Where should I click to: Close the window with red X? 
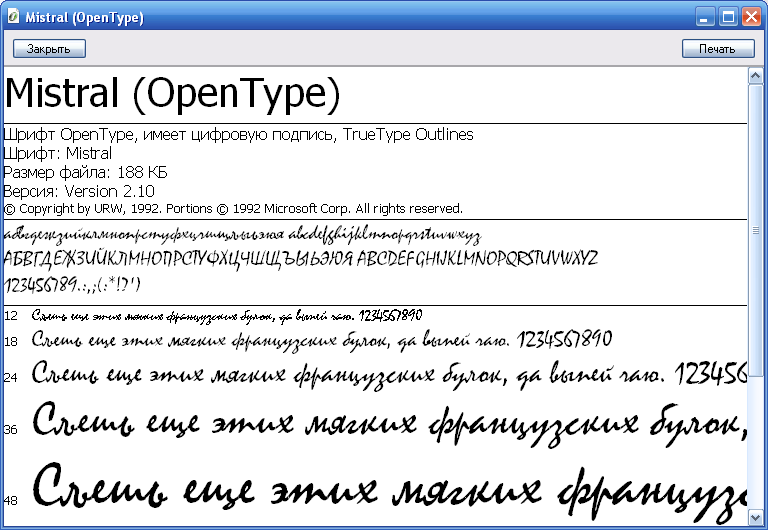[751, 17]
